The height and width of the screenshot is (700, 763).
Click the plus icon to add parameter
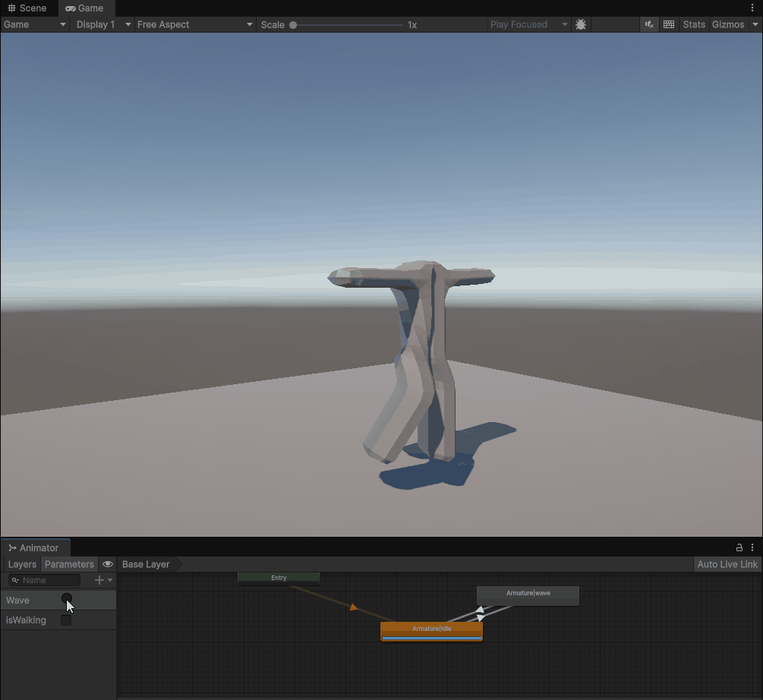click(99, 580)
